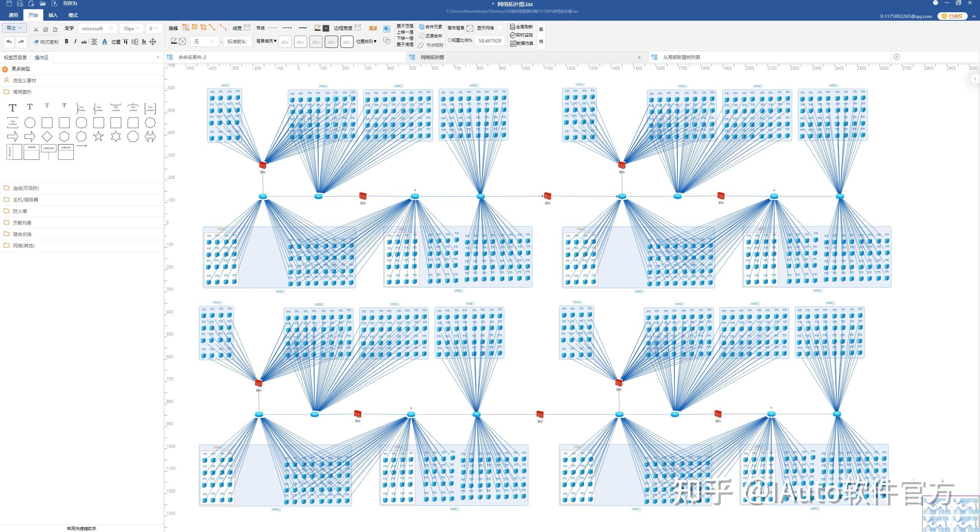980x532 pixels.
Task: Expand the 防火墙 category folder
Action: coord(20,211)
